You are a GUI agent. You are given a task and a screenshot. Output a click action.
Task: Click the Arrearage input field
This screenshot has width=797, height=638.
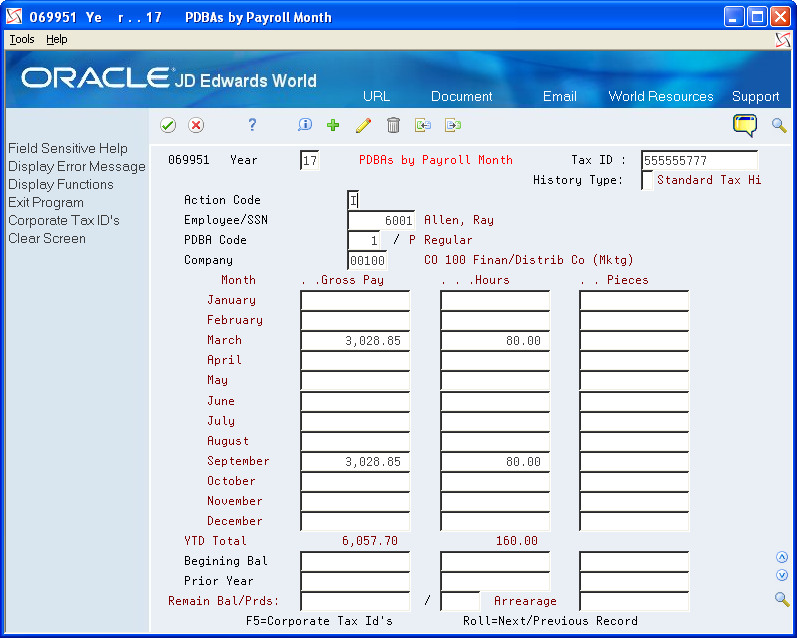tap(634, 601)
